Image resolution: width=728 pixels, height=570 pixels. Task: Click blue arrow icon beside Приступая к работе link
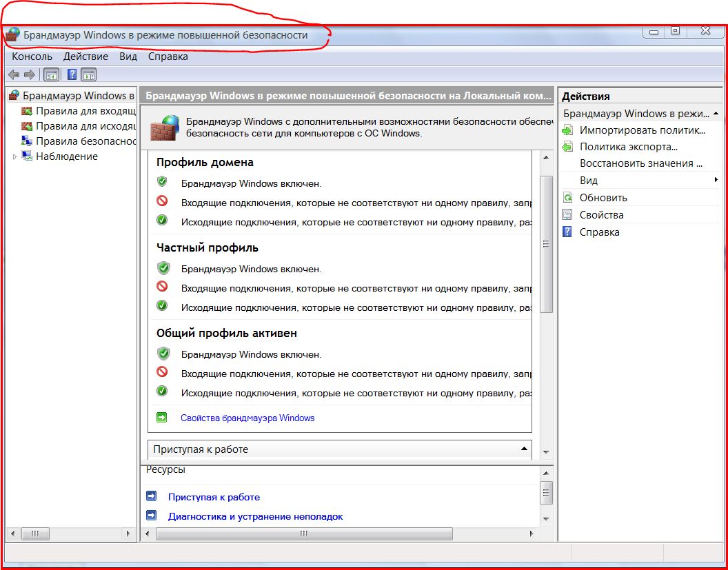152,497
